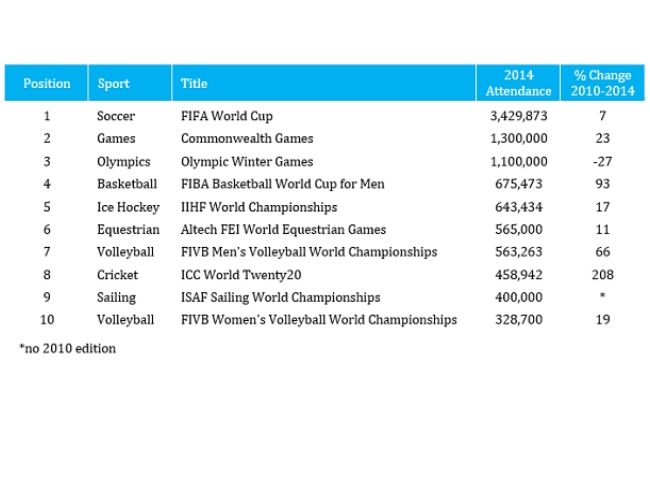This screenshot has width=650, height=500.
Task: Select the Title column header
Action: click(194, 84)
